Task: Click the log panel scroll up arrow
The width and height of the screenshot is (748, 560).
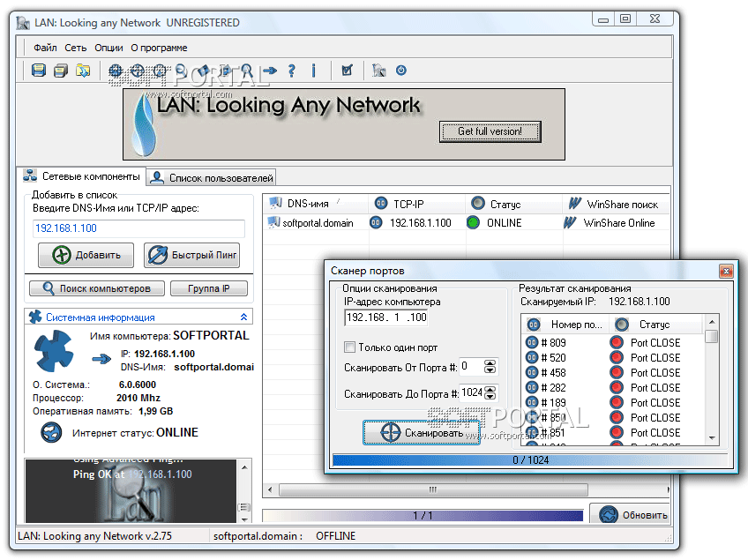Action: (244, 467)
